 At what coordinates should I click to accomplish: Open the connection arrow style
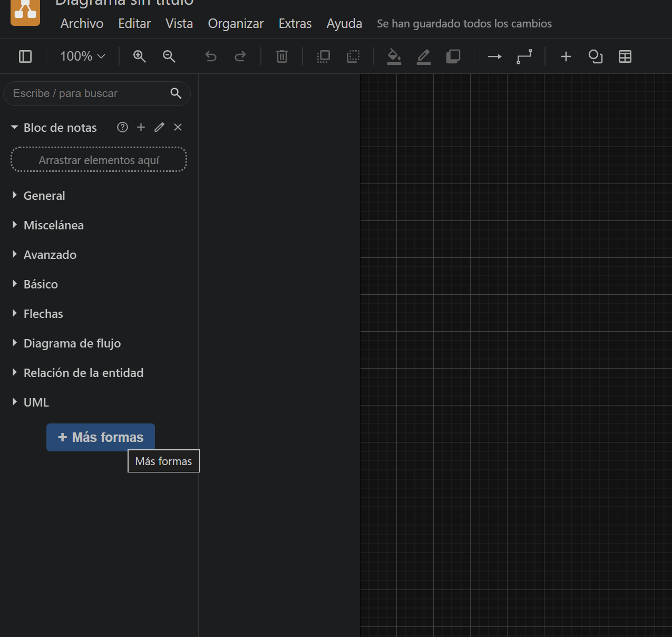(x=495, y=56)
